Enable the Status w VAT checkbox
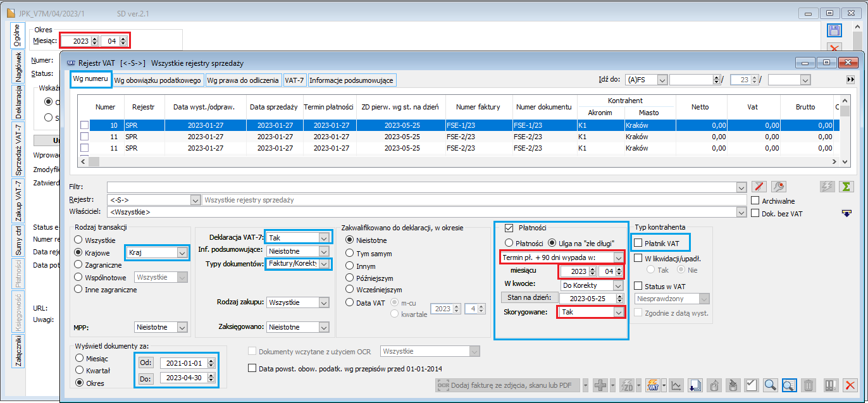 [638, 286]
